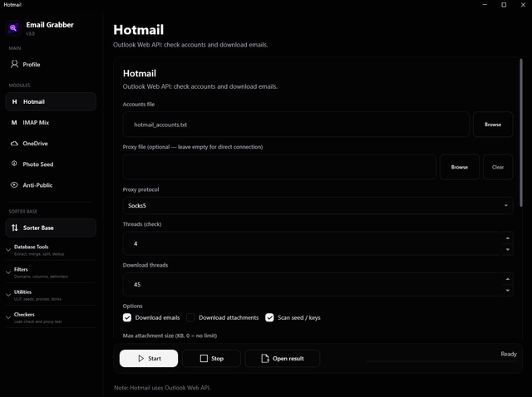Open the Profile page

51,65
